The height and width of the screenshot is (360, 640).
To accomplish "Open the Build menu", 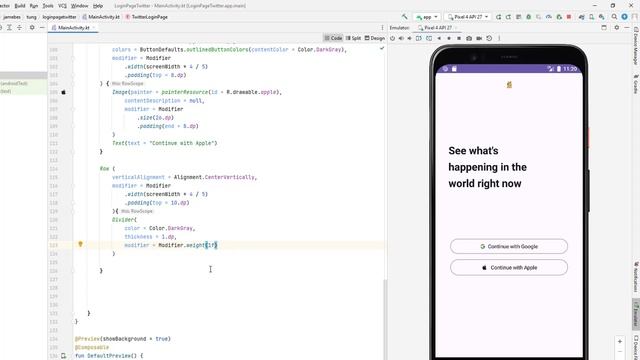I will 20,6.
